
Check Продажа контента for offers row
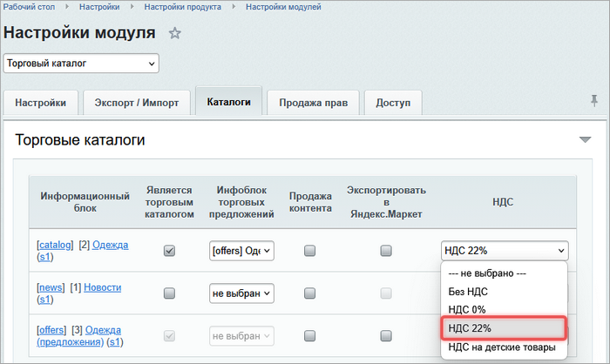coord(309,335)
